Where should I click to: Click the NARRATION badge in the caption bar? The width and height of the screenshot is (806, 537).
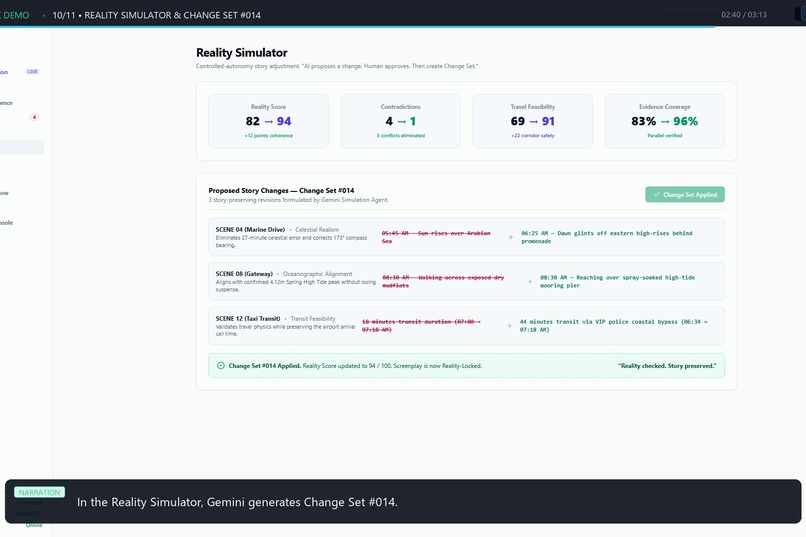[x=40, y=492]
